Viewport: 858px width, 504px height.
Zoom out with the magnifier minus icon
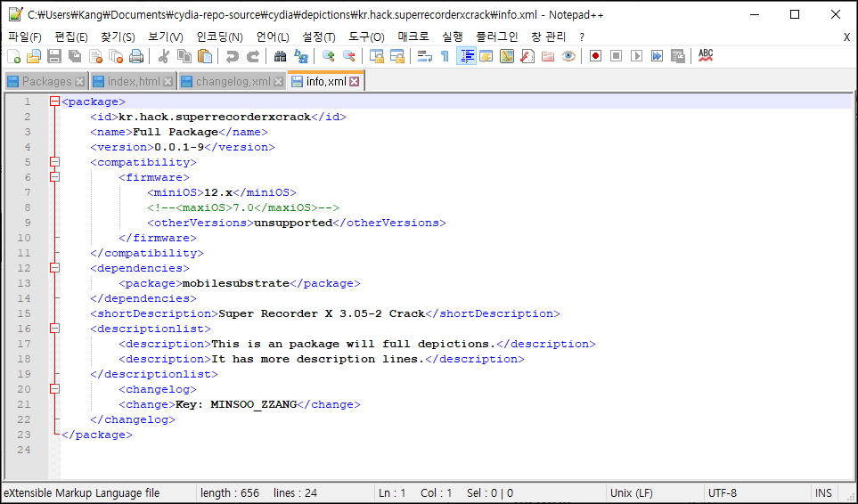coord(348,56)
